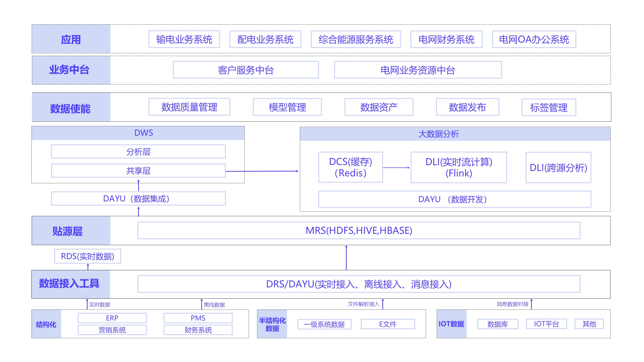Select the 大数据分析 header
The height and width of the screenshot is (362, 644).
[455, 134]
